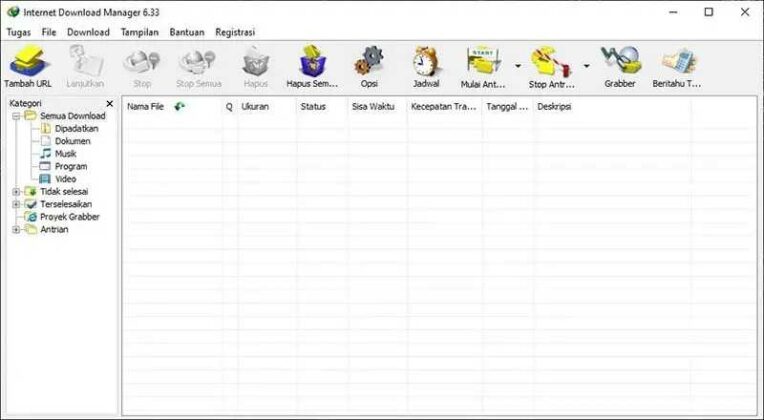Screen dimensions: 764x420
Task: Open the Stop Antrian dropdown arrow
Action: (586, 67)
